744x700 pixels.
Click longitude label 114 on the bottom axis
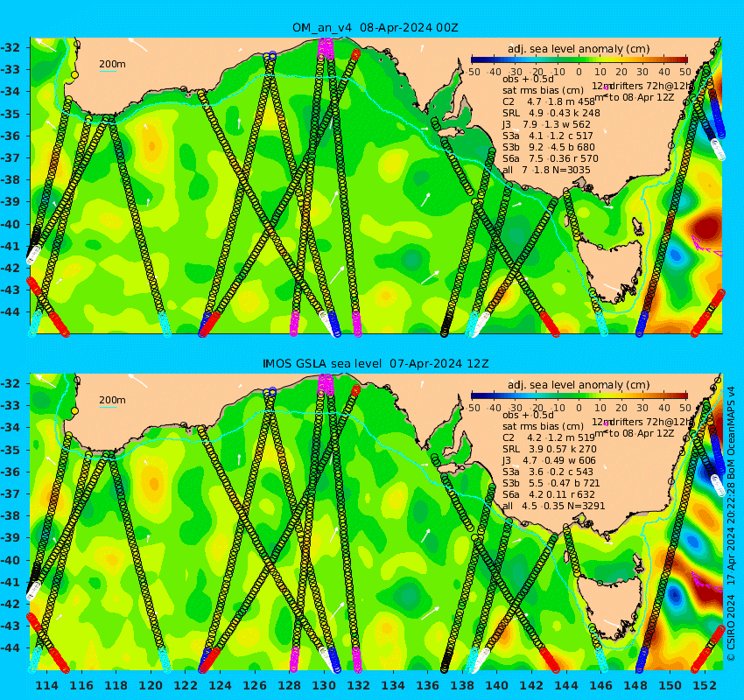click(x=47, y=686)
